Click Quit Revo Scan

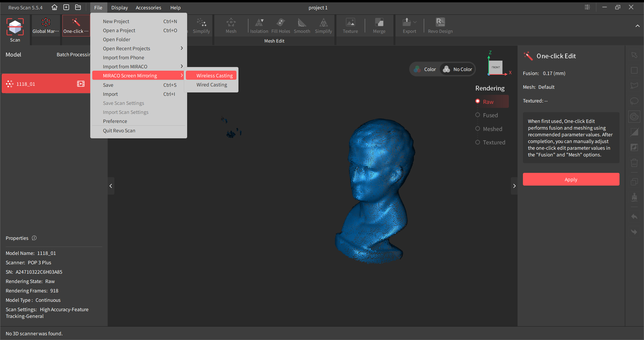tap(139, 130)
